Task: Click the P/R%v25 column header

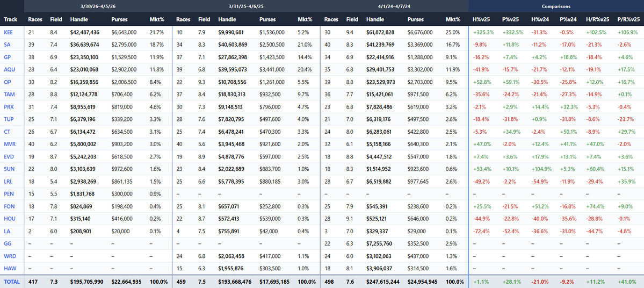Action: pos(628,19)
